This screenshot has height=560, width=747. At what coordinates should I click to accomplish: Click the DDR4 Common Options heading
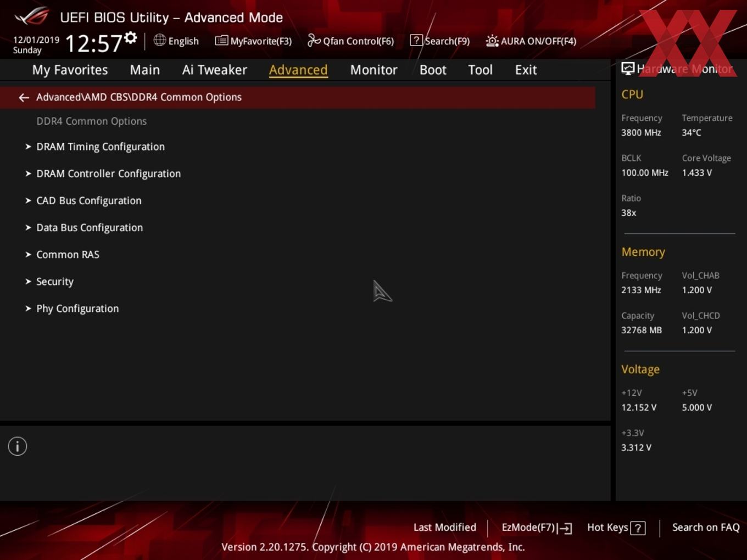(91, 121)
